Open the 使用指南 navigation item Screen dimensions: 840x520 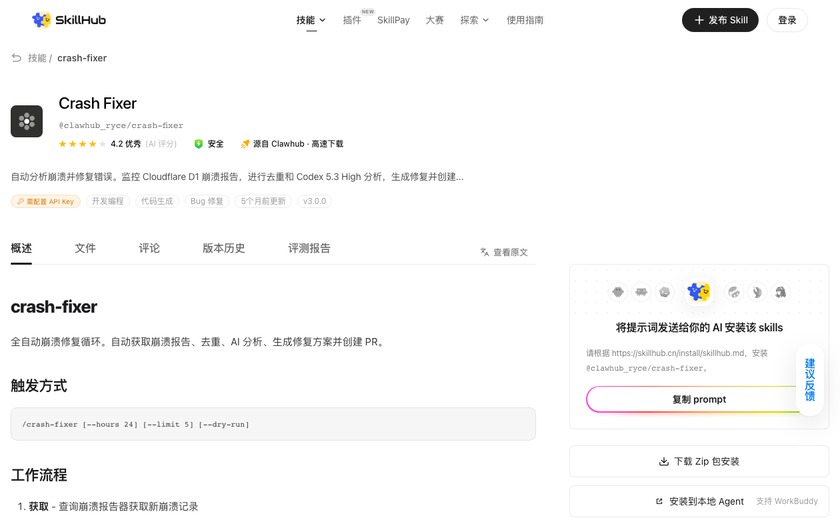coord(525,20)
